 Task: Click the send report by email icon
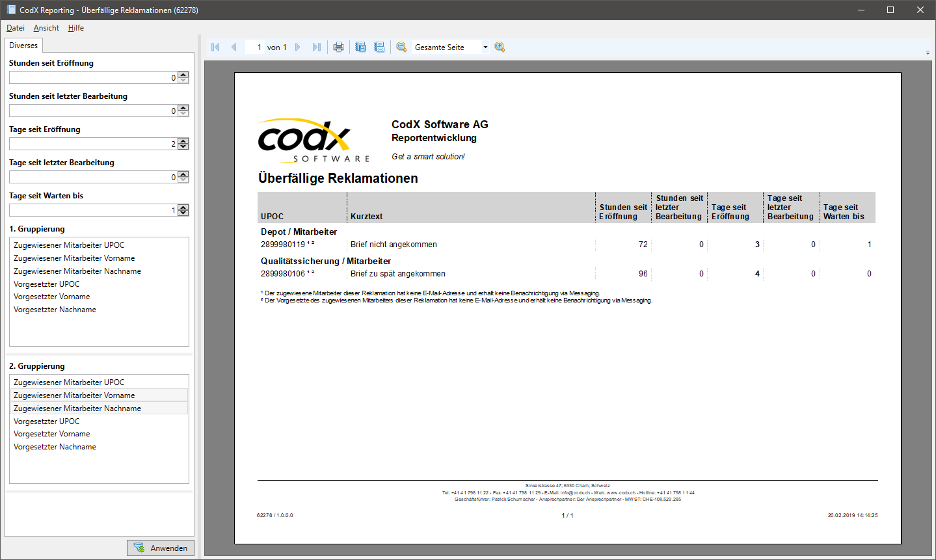379,47
